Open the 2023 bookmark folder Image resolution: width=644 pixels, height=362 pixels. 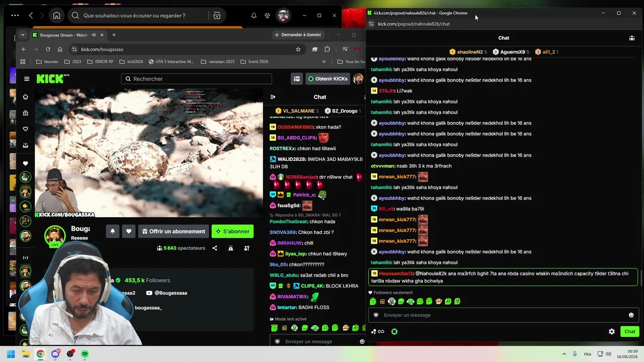[72, 62]
